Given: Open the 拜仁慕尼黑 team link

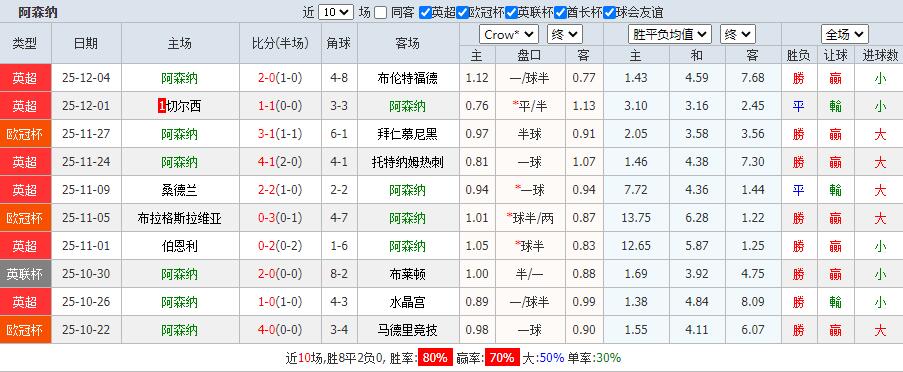Looking at the screenshot, I should [408, 134].
